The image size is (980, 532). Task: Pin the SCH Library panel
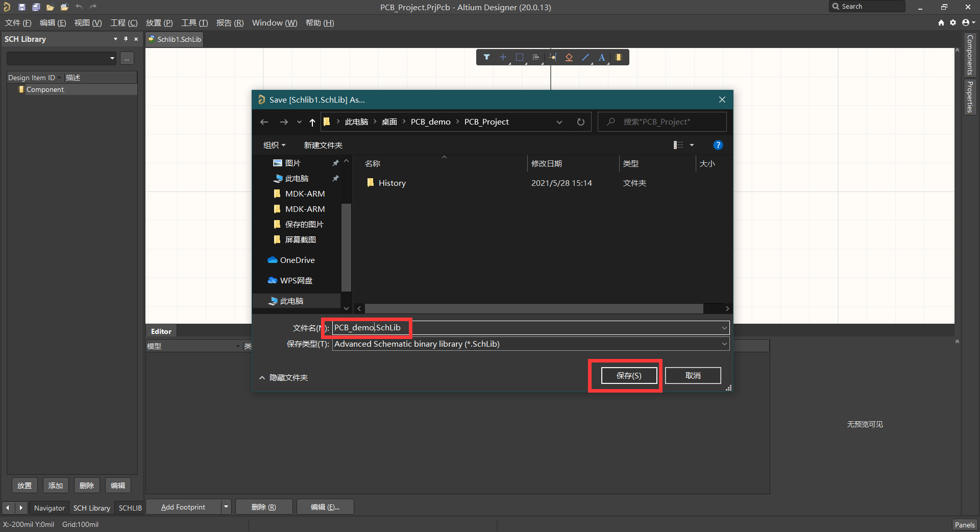[x=125, y=39]
